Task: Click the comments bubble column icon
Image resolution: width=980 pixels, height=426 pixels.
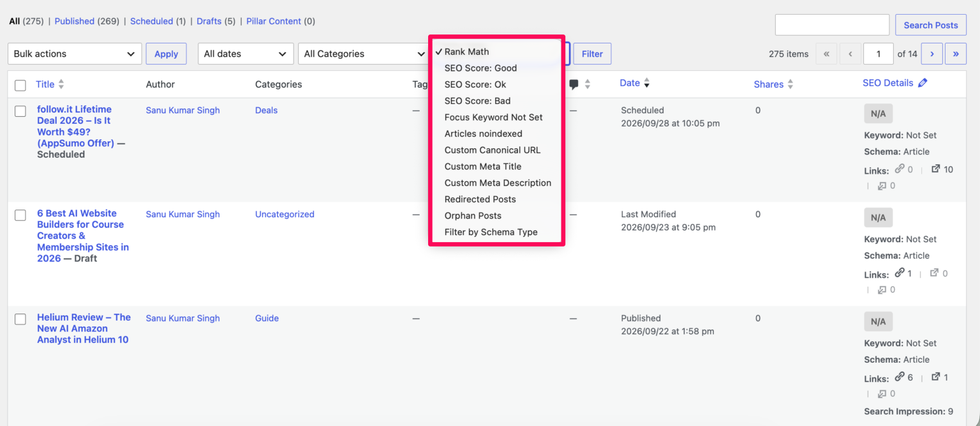Action: (x=574, y=84)
